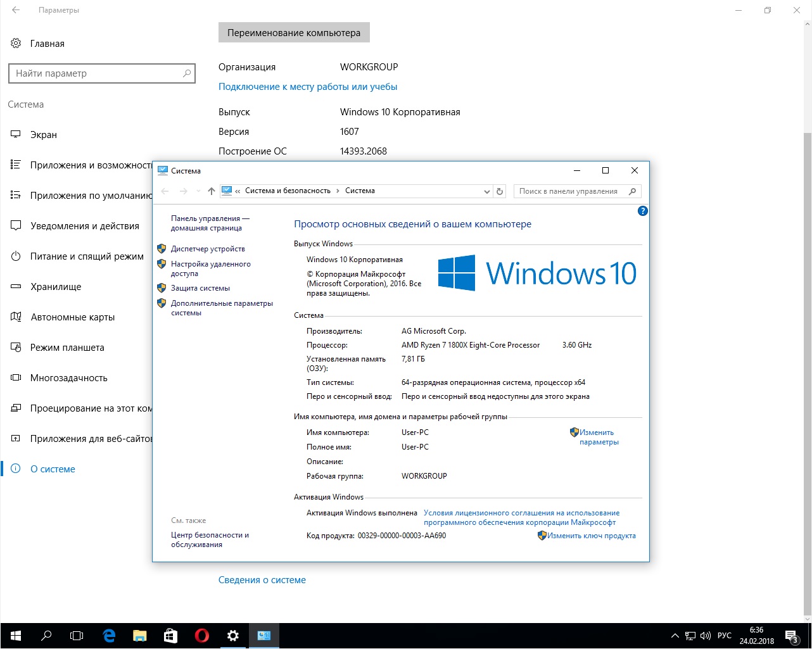Screen dimensions: 812x649
Task: Show hidden tray icons chevron
Action: pyautogui.click(x=675, y=636)
